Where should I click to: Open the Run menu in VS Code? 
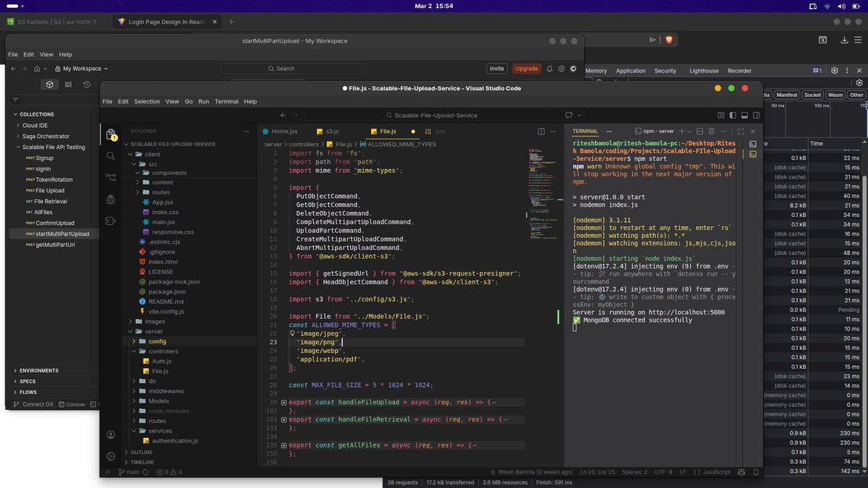(x=204, y=102)
